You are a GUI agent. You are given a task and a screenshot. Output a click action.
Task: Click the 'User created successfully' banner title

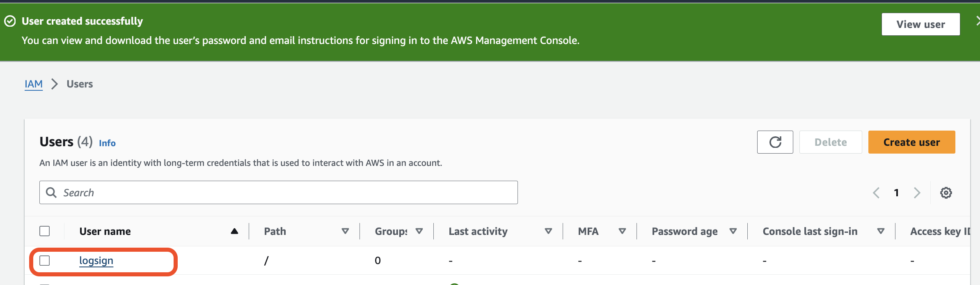tap(82, 21)
